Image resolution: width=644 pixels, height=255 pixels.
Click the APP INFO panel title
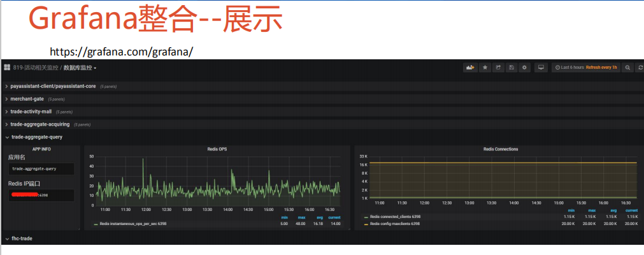41,149
